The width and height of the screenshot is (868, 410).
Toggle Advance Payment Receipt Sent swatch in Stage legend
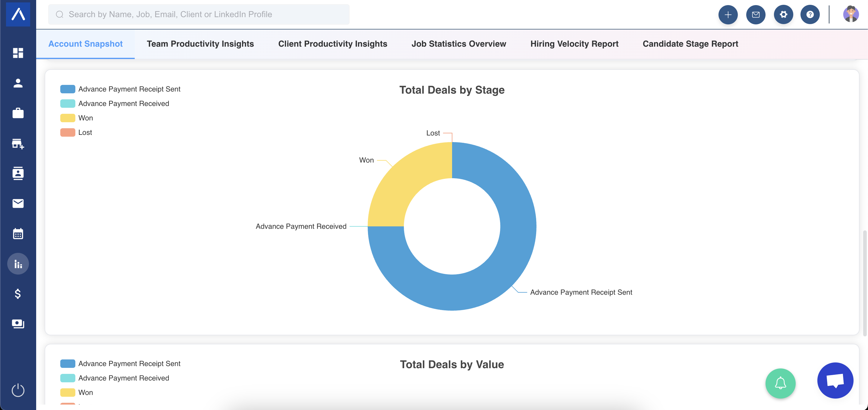(68, 89)
